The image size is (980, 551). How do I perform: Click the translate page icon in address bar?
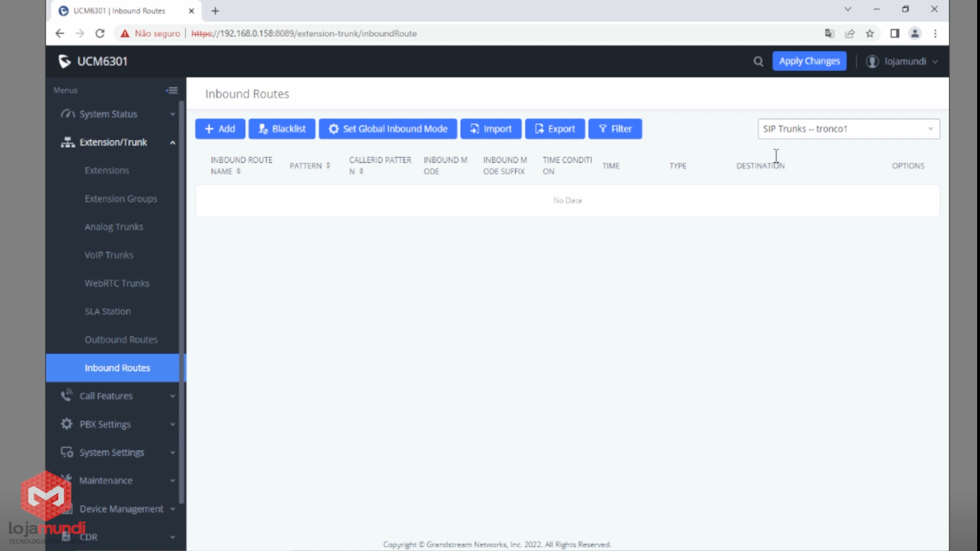(829, 34)
